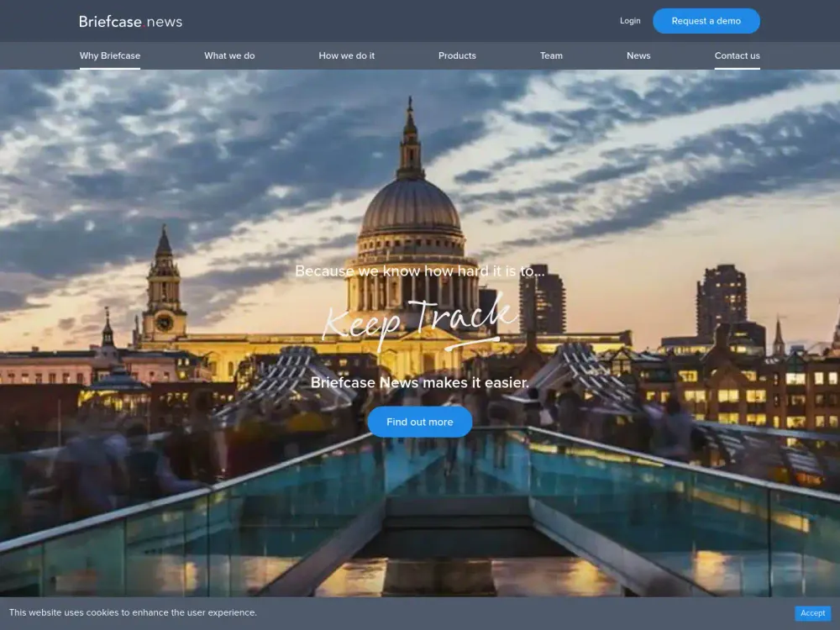The image size is (840, 630).
Task: Open the Login page
Action: [630, 21]
